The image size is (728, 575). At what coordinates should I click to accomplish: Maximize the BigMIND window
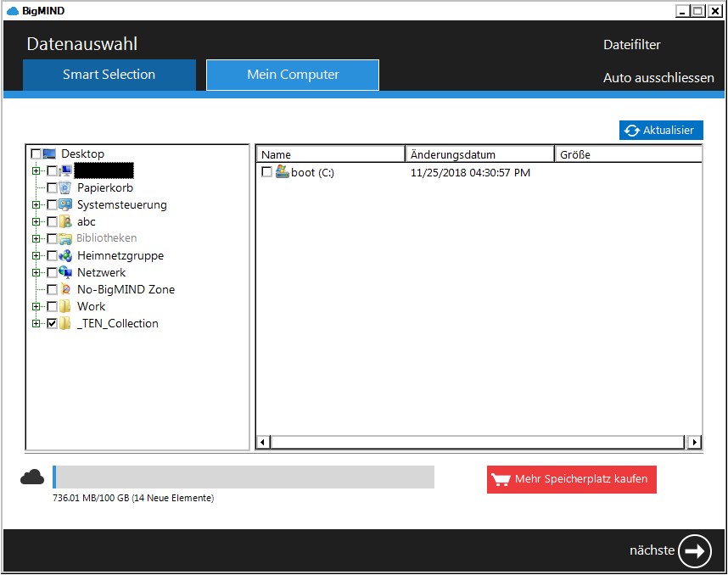click(697, 11)
